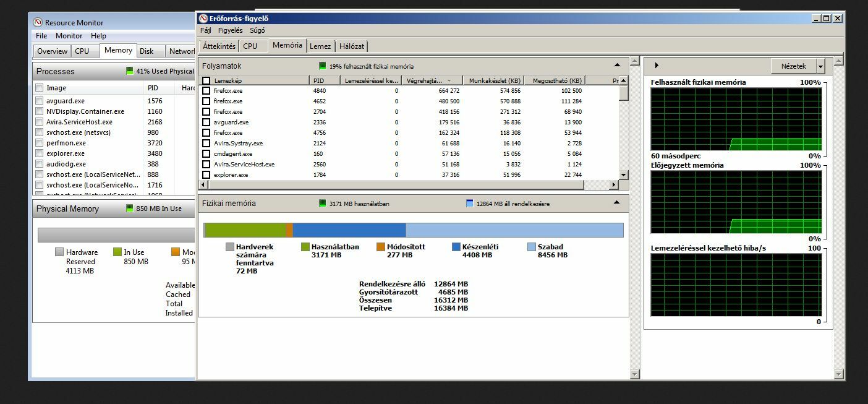Sort by Megosztható (KB) column header
This screenshot has height=404, width=868.
tap(554, 81)
